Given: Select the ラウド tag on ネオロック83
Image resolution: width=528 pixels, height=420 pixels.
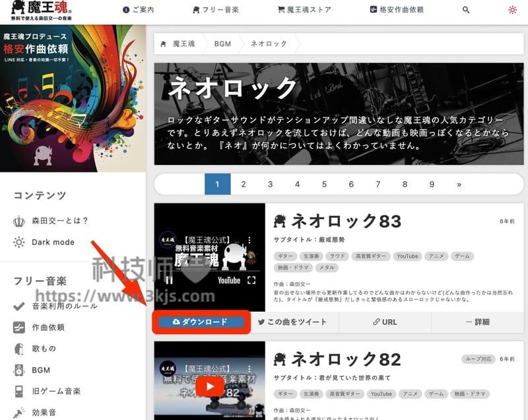Looking at the screenshot, I should click(x=337, y=256).
